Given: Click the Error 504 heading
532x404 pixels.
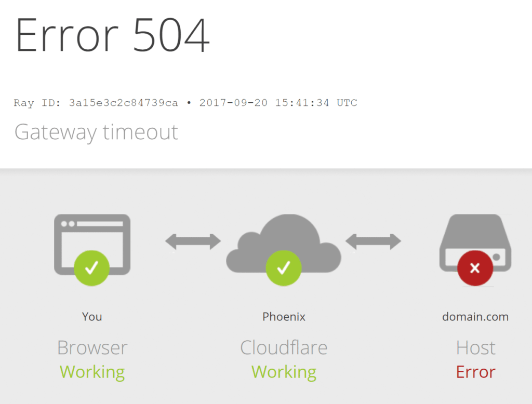Looking at the screenshot, I should point(112,35).
